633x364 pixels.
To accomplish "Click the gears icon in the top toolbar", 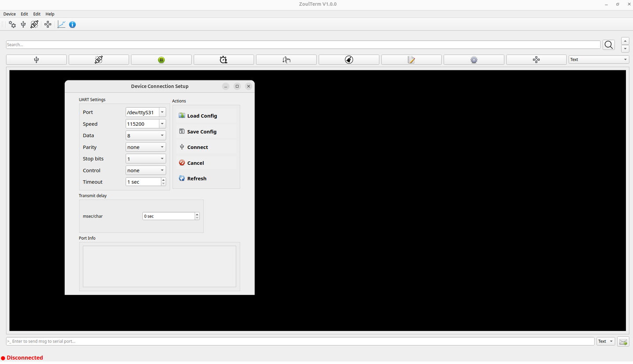I will point(12,25).
